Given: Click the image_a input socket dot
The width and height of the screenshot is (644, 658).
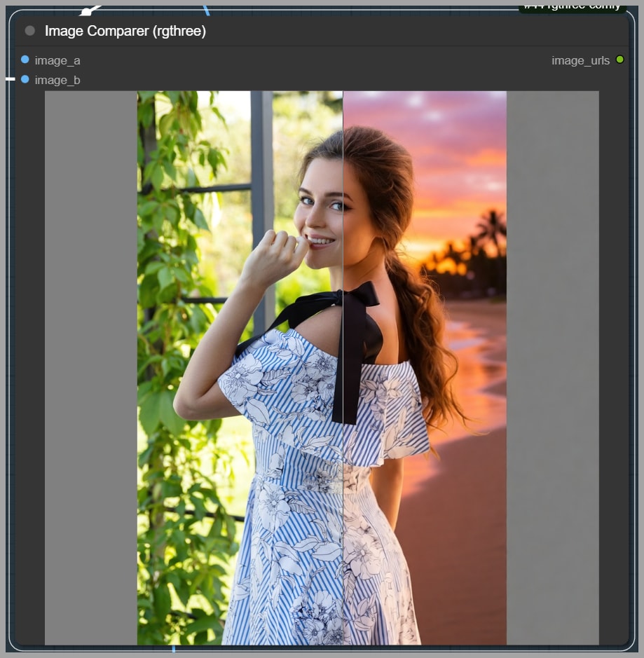Looking at the screenshot, I should 25,60.
